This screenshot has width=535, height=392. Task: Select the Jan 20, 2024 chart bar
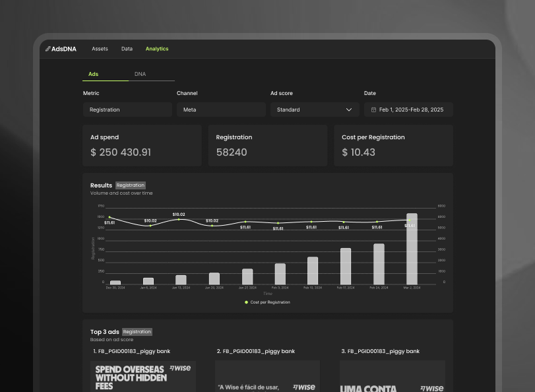[214, 278]
